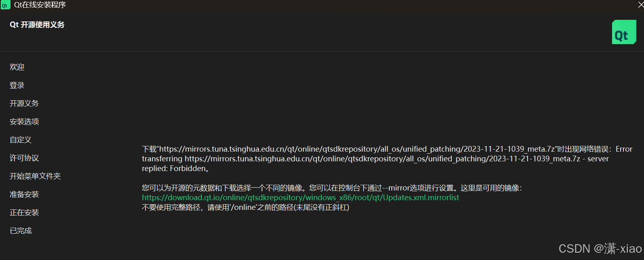Select the 安装选项 step in sidebar

click(24, 122)
